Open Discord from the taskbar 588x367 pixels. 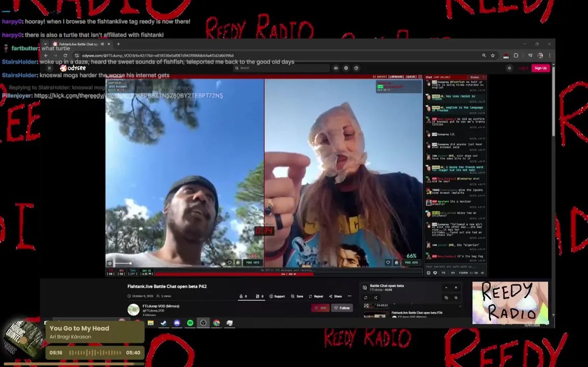pos(177,323)
